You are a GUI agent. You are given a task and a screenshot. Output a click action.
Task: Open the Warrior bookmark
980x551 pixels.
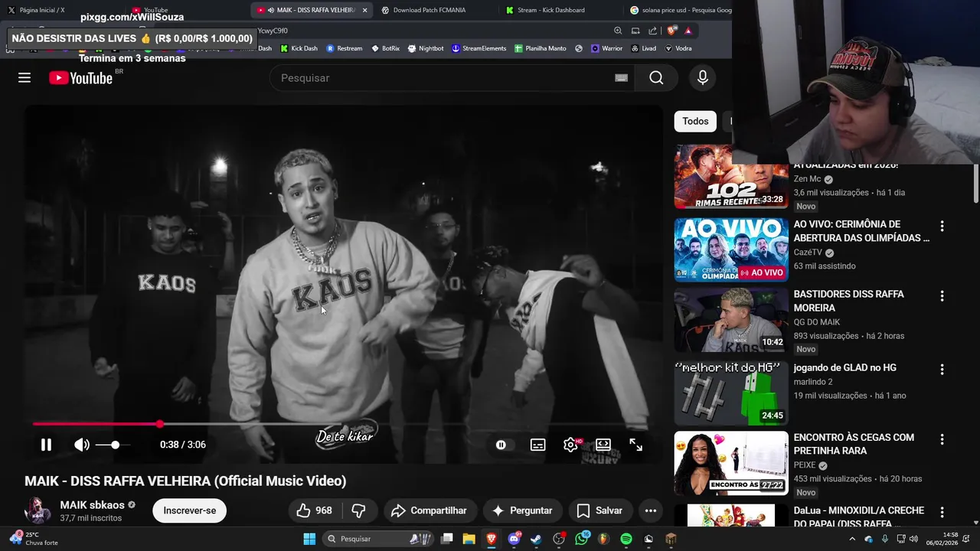click(606, 48)
